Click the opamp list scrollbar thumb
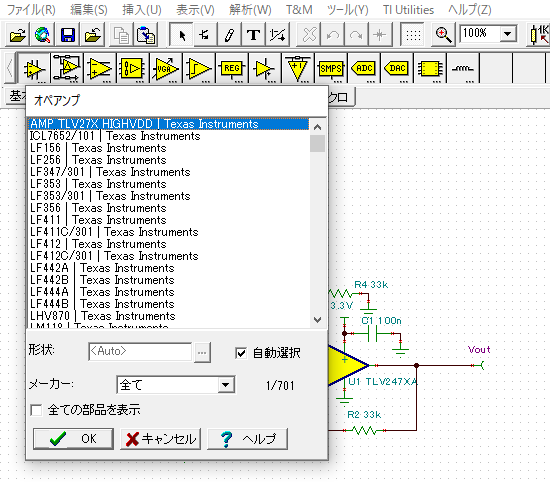This screenshot has height=482, width=550. click(x=317, y=143)
